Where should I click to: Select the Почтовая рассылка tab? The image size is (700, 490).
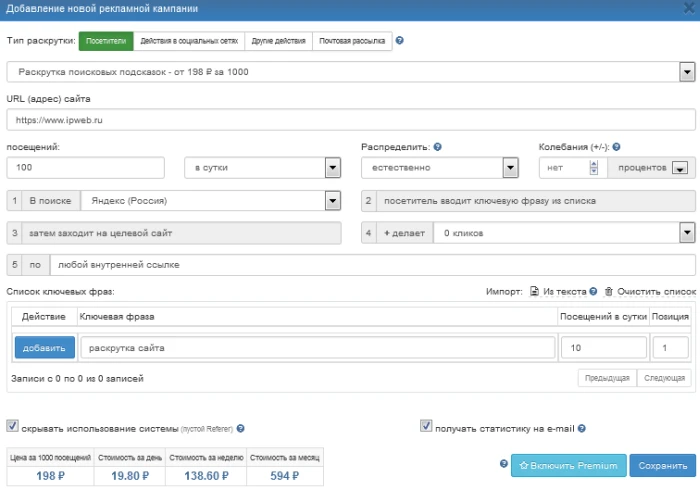coord(350,42)
